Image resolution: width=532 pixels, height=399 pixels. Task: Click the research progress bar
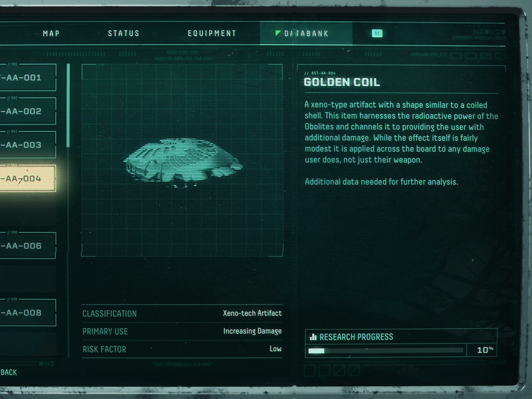tap(386, 351)
